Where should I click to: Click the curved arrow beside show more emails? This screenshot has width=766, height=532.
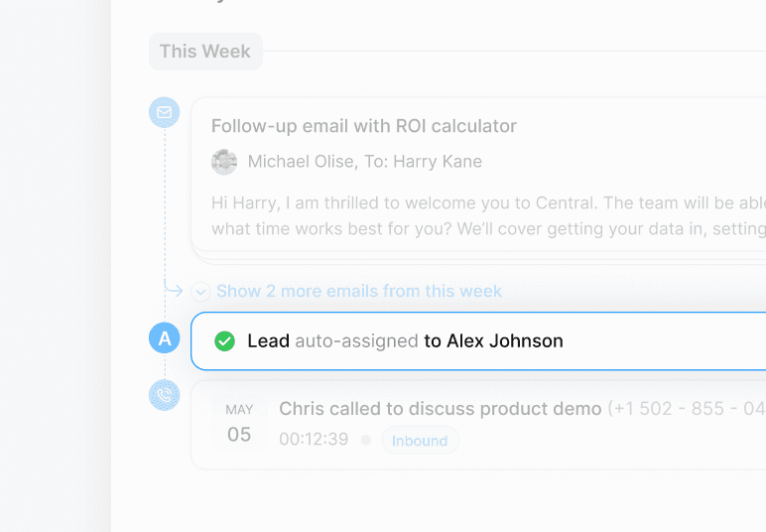pos(174,289)
